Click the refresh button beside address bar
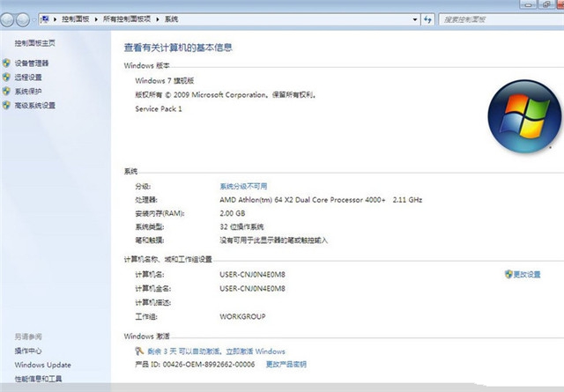Image resolution: width=564 pixels, height=392 pixels. [428, 18]
